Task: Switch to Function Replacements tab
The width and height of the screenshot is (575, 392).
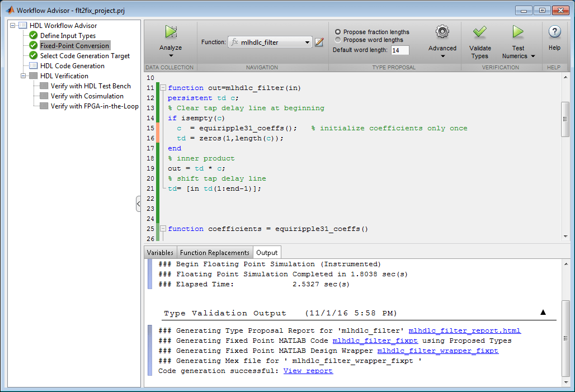Action: coord(214,253)
